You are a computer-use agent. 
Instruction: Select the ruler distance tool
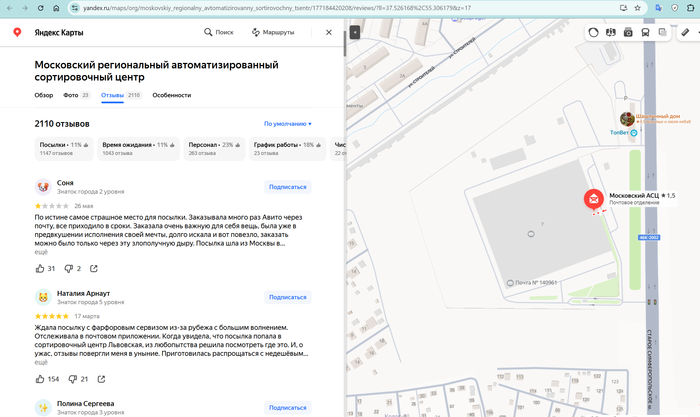tap(685, 32)
